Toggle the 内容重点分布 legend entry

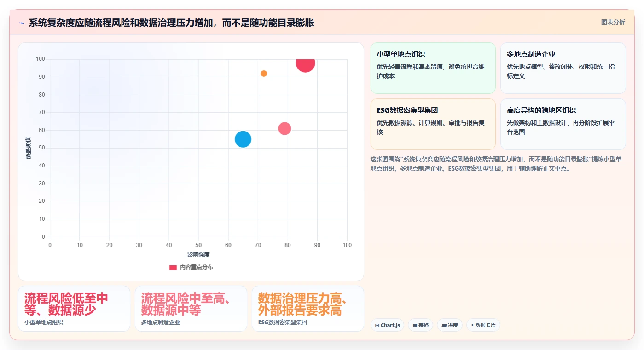click(x=191, y=267)
